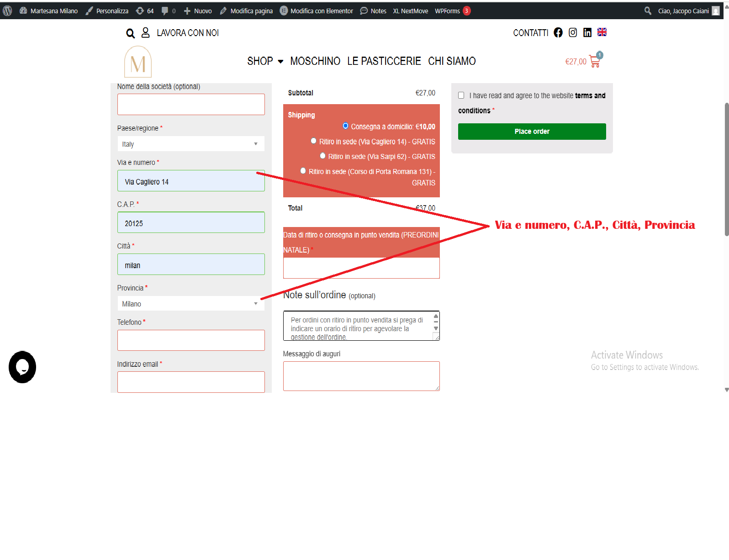
Task: Tick the terms and conditions checkbox
Action: point(461,95)
